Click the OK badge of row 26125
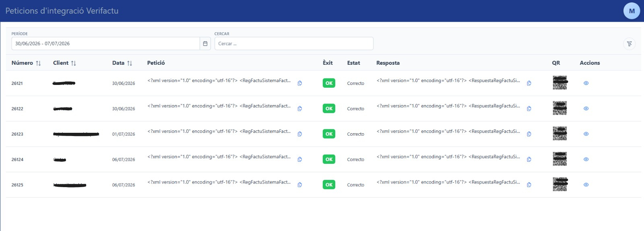Viewport: 644px width, 231px height. [329, 185]
